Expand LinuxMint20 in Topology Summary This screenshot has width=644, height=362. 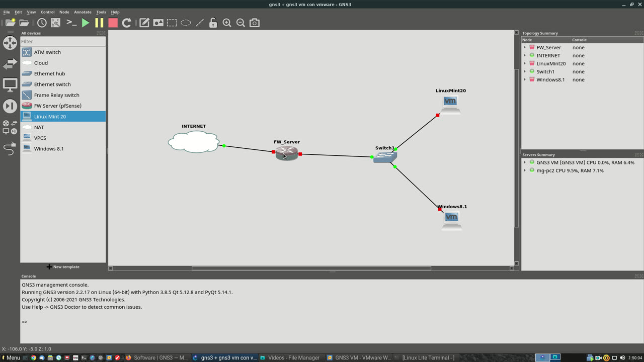pos(525,64)
